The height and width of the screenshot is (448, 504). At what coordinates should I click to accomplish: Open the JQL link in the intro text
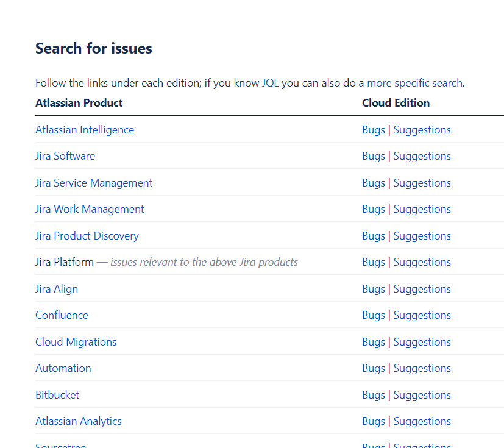click(x=270, y=83)
